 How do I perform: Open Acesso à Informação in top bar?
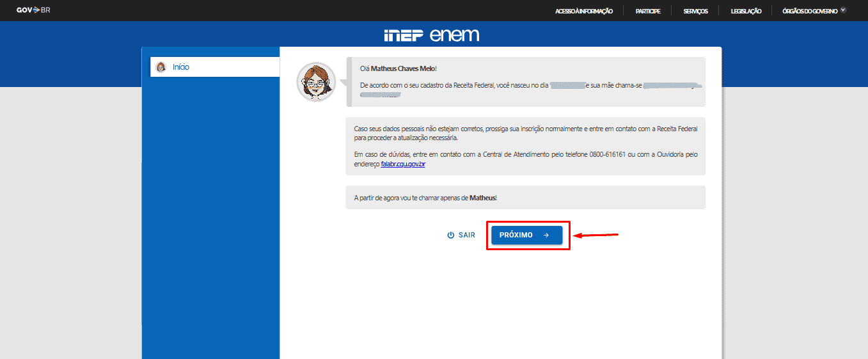pyautogui.click(x=584, y=11)
